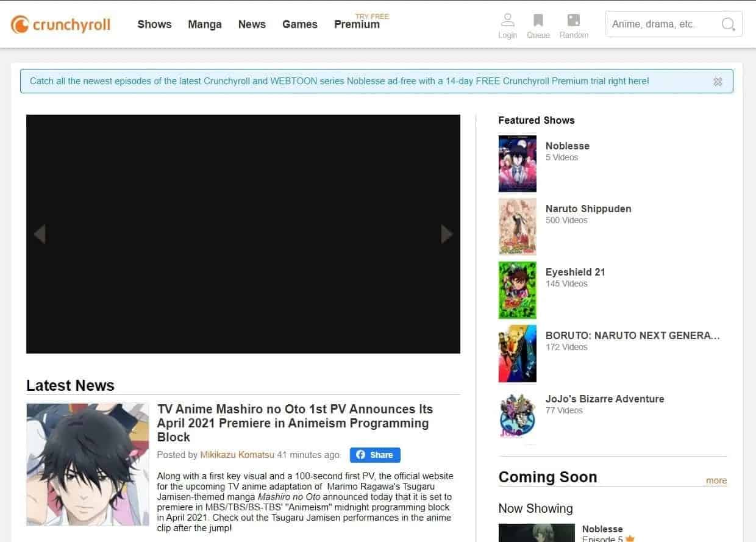
Task: Open the News menu
Action: click(252, 24)
